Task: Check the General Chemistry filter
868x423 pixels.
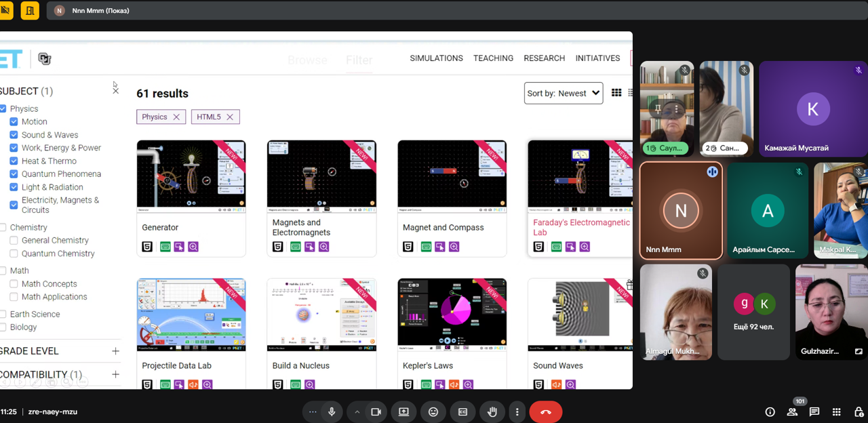Action: (14, 241)
